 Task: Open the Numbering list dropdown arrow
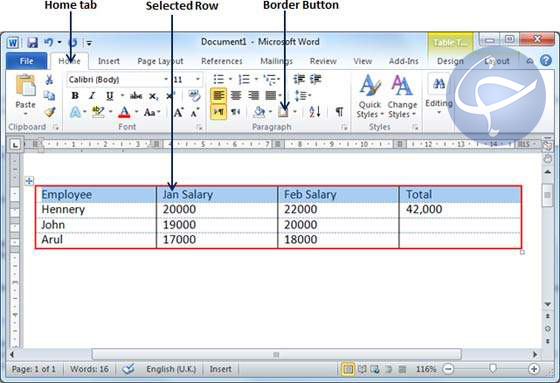[256, 79]
